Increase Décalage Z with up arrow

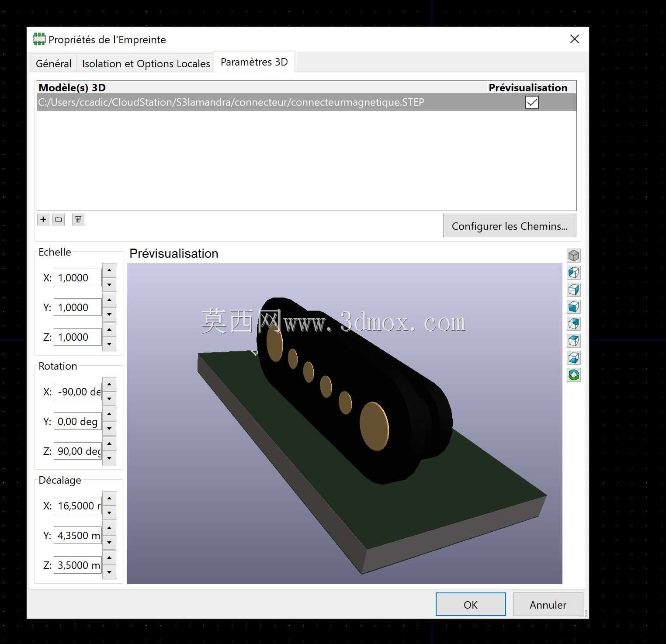coord(109,557)
